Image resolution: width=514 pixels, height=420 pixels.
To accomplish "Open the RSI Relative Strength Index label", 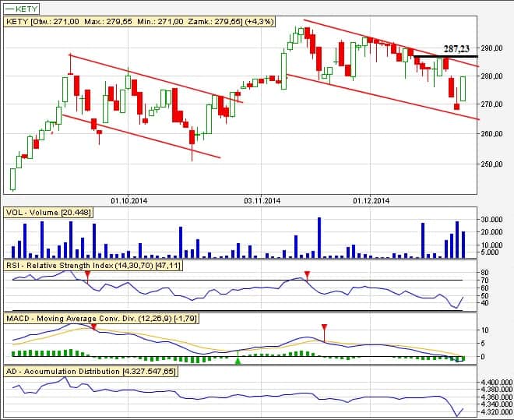I will 93,266.
